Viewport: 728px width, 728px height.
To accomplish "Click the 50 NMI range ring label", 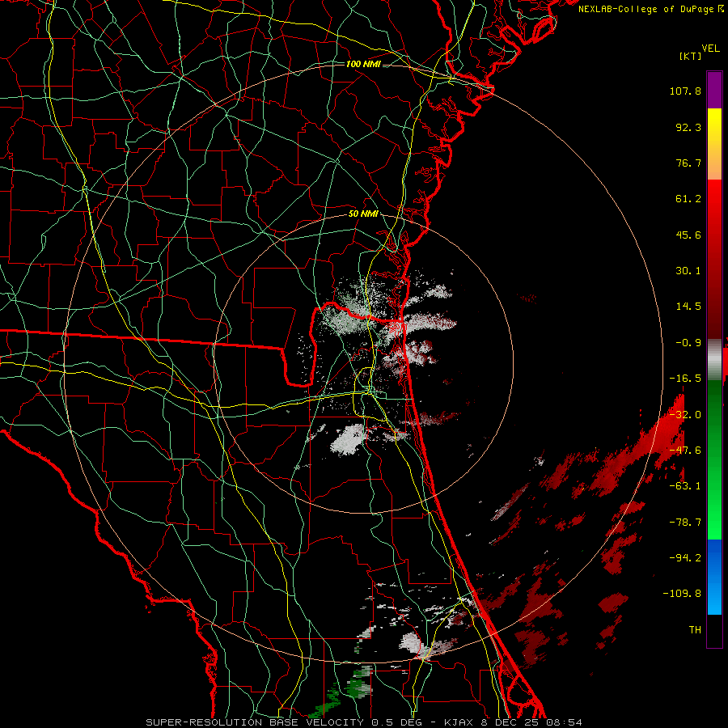I will click(x=363, y=214).
